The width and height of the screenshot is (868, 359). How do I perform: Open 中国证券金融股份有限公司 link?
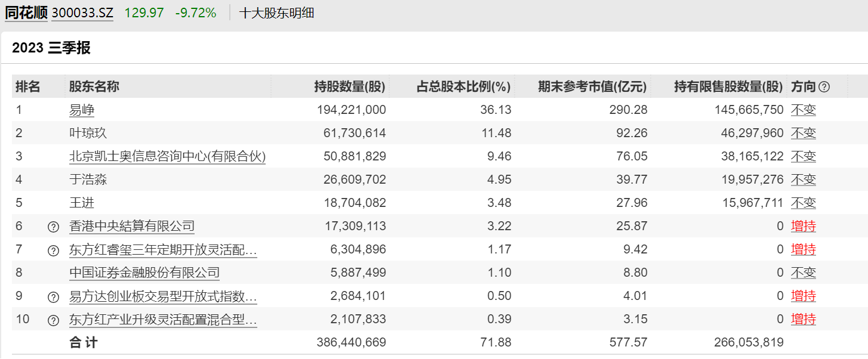pos(144,273)
